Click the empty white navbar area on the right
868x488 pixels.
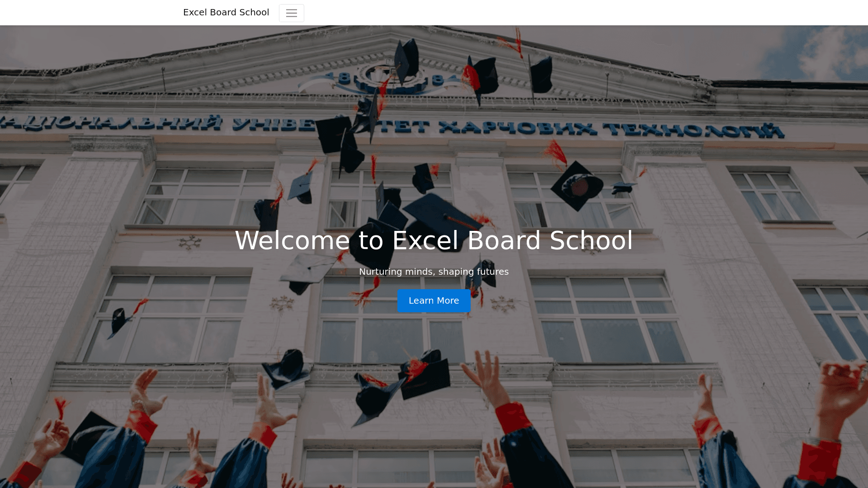pos(633,13)
